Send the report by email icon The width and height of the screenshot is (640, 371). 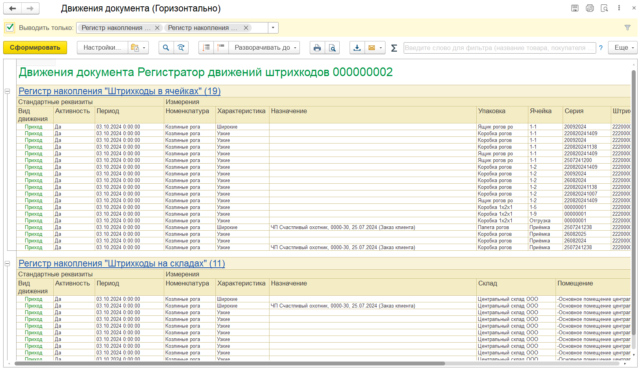pyautogui.click(x=371, y=48)
